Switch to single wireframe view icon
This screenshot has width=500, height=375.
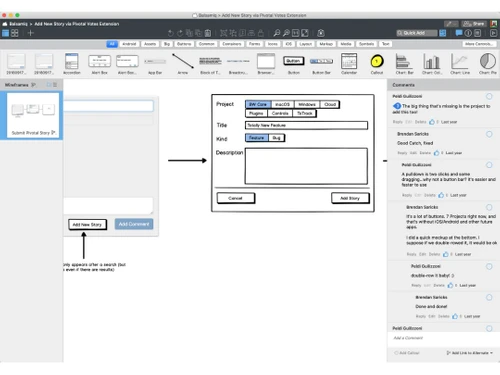pyautogui.click(x=5, y=33)
